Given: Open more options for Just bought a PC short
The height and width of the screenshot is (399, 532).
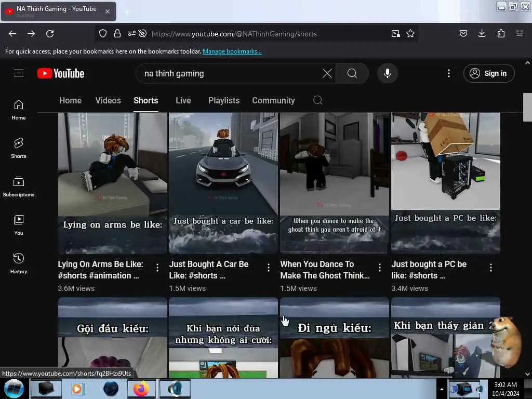Looking at the screenshot, I should pyautogui.click(x=490, y=268).
